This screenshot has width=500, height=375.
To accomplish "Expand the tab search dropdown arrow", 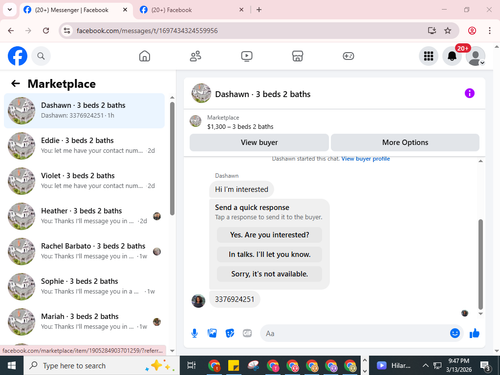I will [10, 10].
